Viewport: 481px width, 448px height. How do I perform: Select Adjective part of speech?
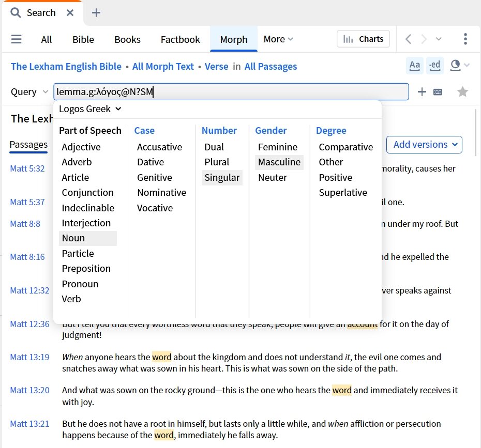[x=81, y=147]
